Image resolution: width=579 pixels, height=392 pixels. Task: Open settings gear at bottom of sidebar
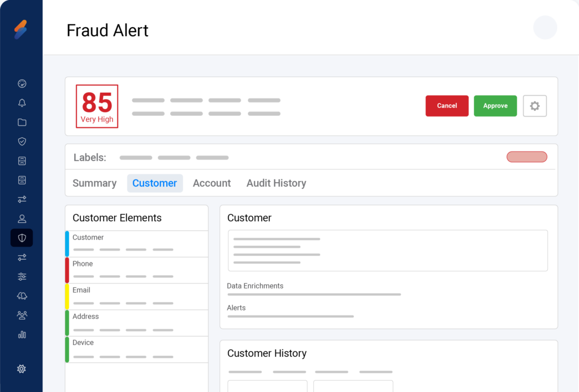pyautogui.click(x=21, y=369)
